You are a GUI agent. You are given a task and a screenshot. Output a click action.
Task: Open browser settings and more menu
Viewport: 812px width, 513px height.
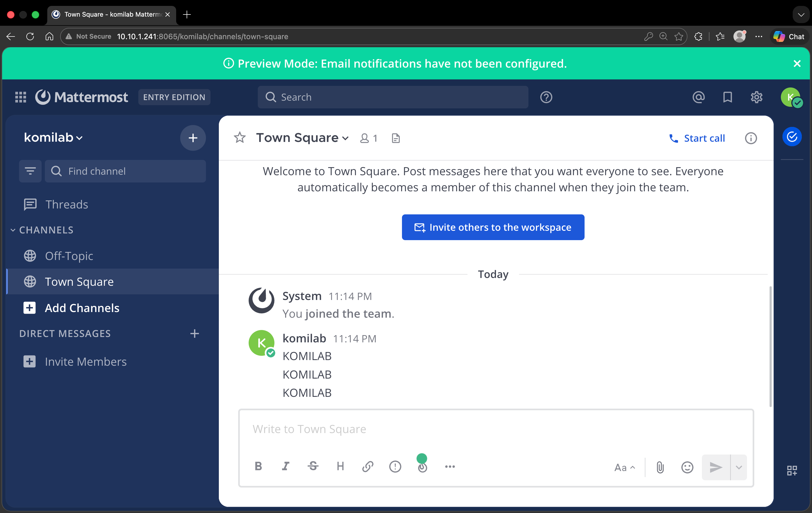(759, 36)
